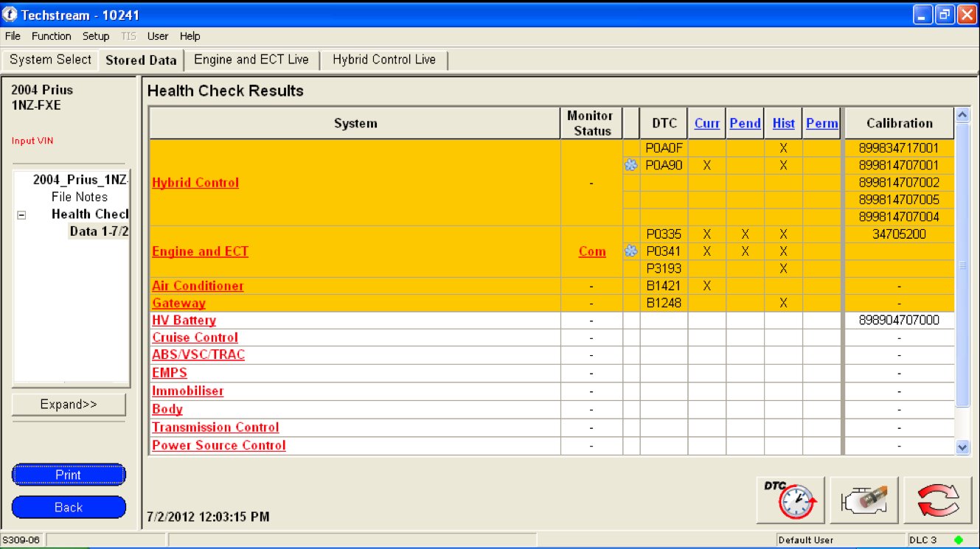Select the Data 1-7/2 tree item
The width and height of the screenshot is (980, 549).
click(100, 231)
